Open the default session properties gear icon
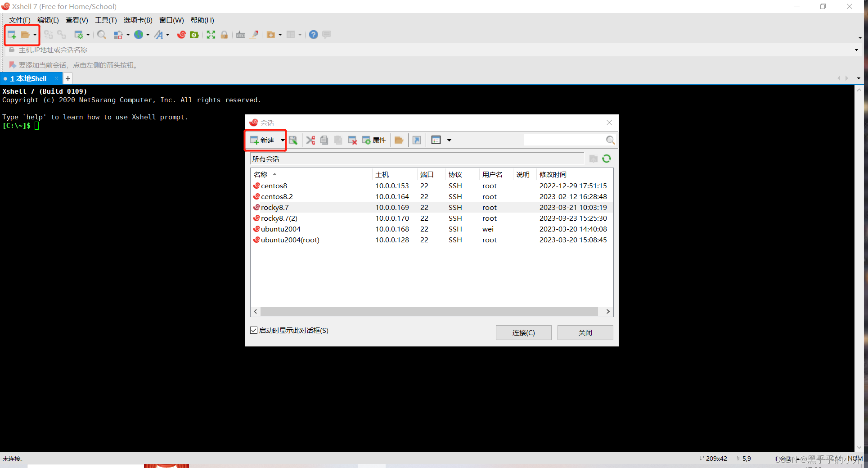 [79, 35]
